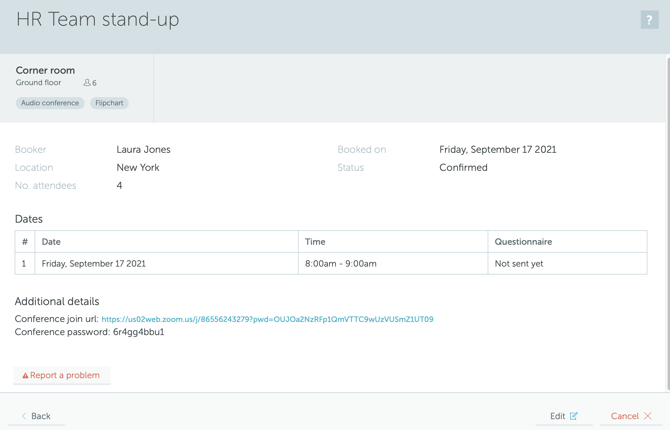
Task: Click the Back chevron arrow
Action: pos(24,416)
